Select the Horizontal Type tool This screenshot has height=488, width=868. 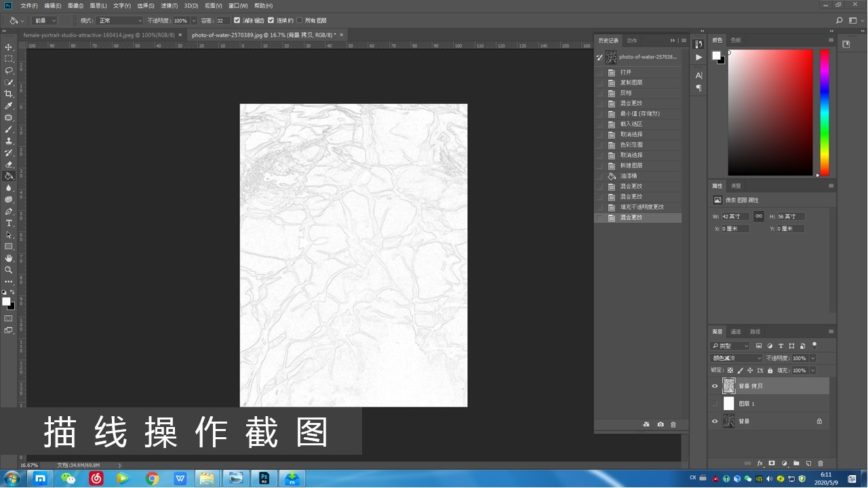9,223
